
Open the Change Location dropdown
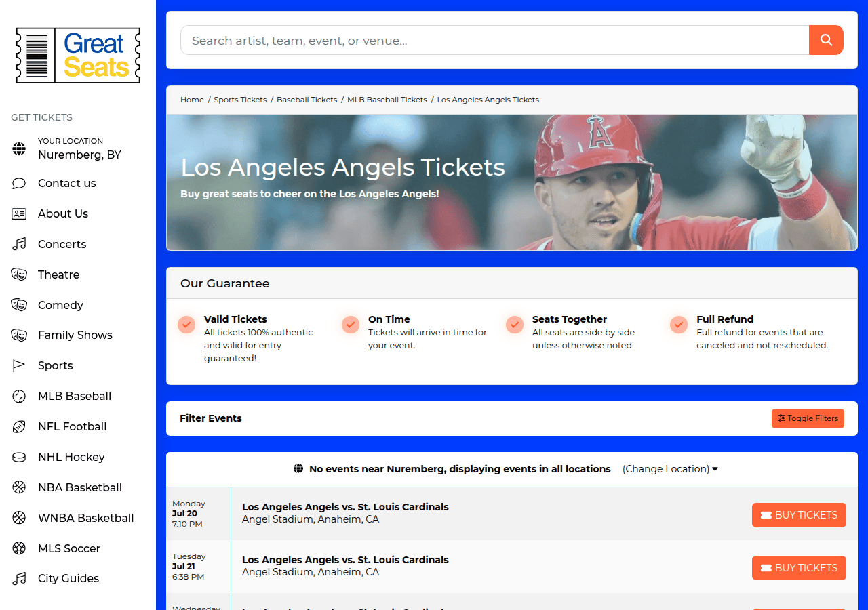coord(670,469)
